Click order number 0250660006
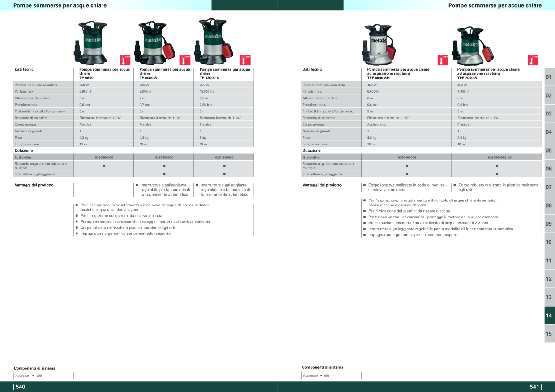 [407, 158]
